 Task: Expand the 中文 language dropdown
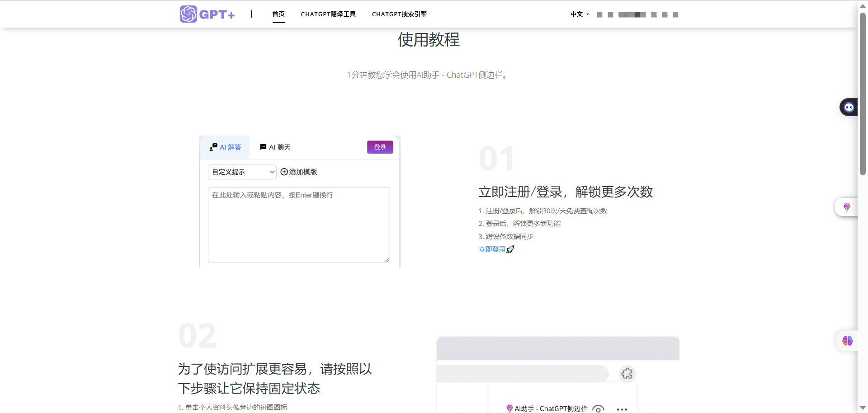[580, 14]
